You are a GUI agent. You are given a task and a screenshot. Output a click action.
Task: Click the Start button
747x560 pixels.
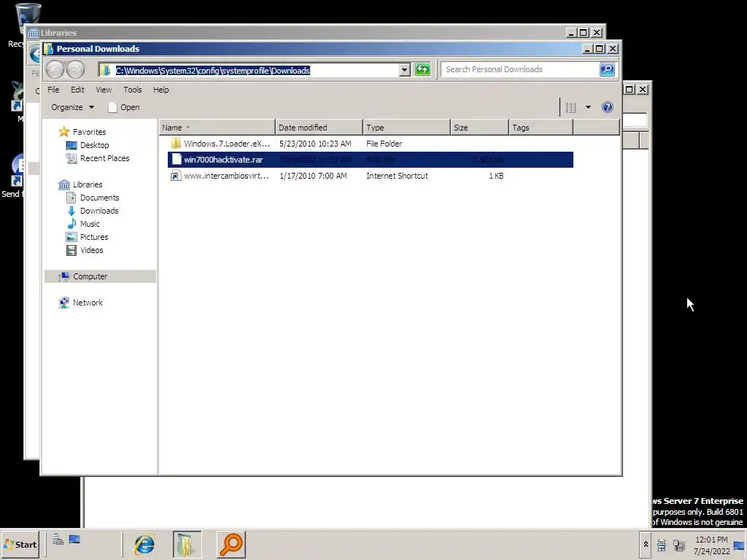(20, 544)
